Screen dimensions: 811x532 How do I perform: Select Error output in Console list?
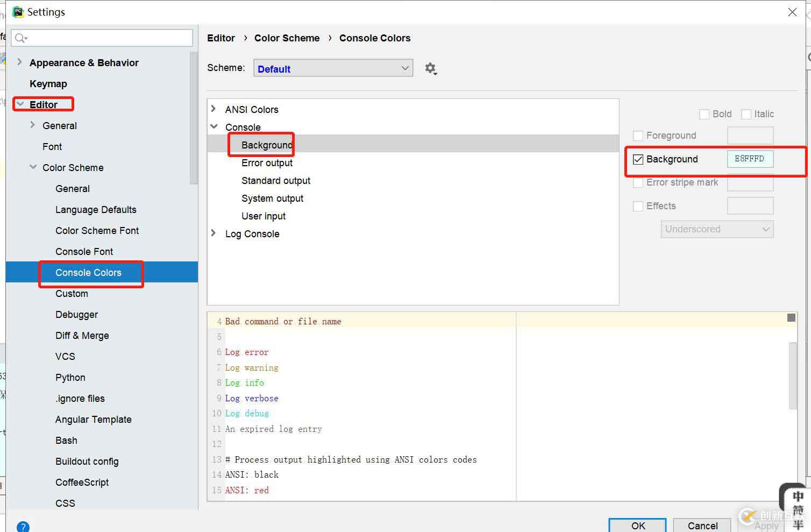coord(267,162)
